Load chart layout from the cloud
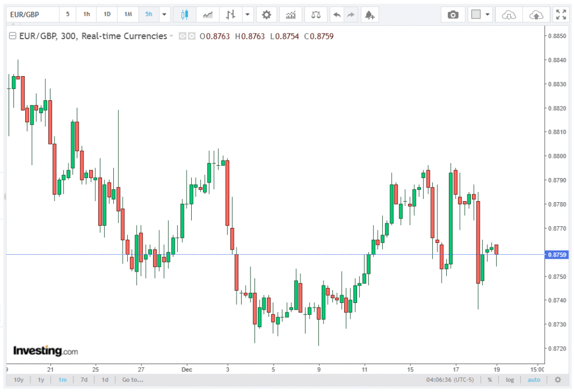 509,15
